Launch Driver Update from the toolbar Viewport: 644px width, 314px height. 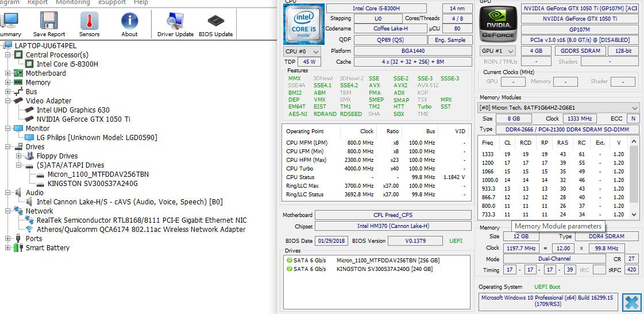(175, 21)
